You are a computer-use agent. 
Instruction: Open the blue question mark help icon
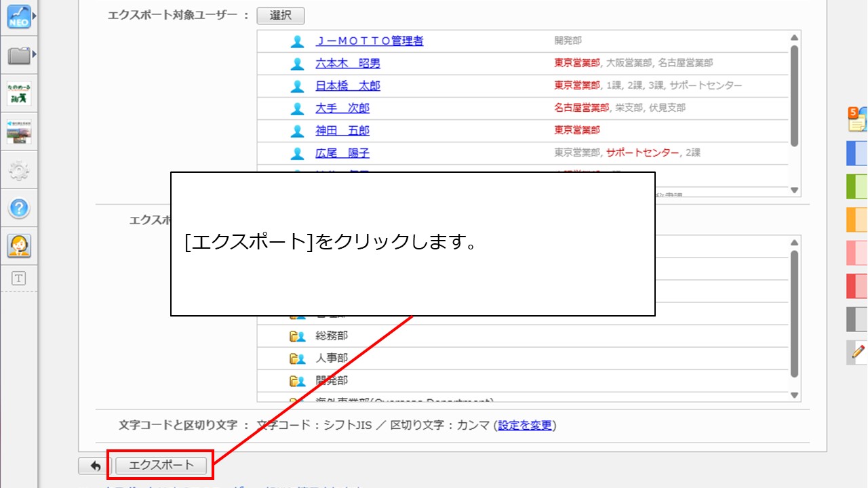pyautogui.click(x=19, y=208)
